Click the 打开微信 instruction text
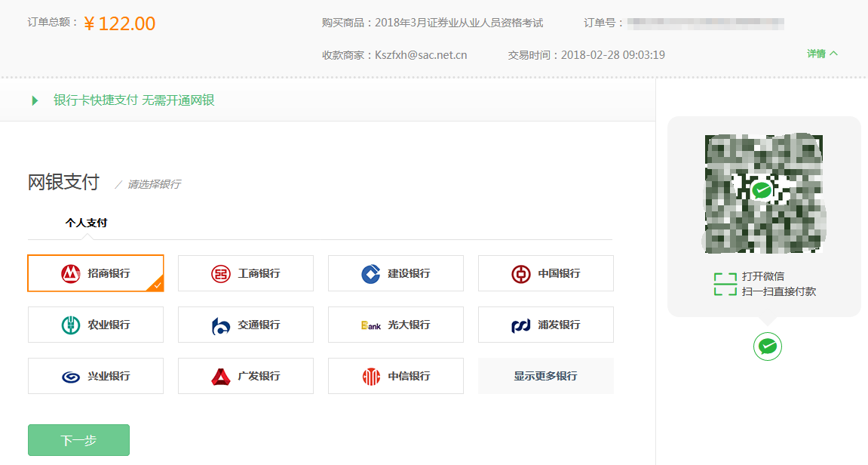868x465 pixels. 763,276
